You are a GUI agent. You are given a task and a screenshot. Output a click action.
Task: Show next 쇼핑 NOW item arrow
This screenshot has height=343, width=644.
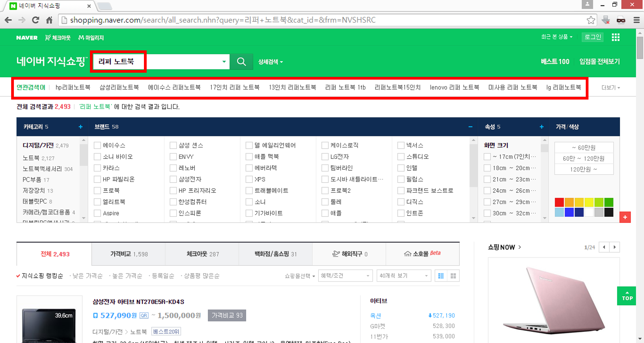coord(615,247)
